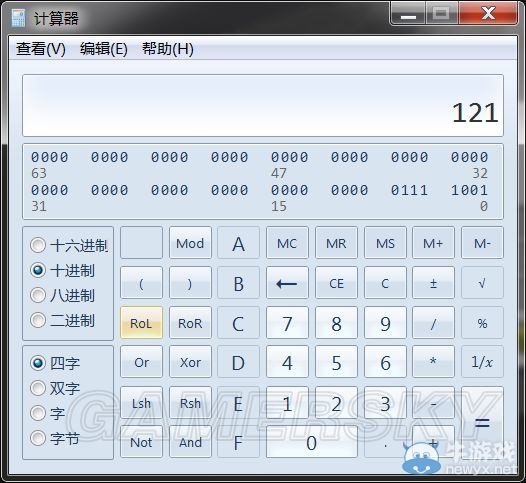Add to memory with M+ button
Viewport: 526px width, 483px height.
pyautogui.click(x=433, y=243)
